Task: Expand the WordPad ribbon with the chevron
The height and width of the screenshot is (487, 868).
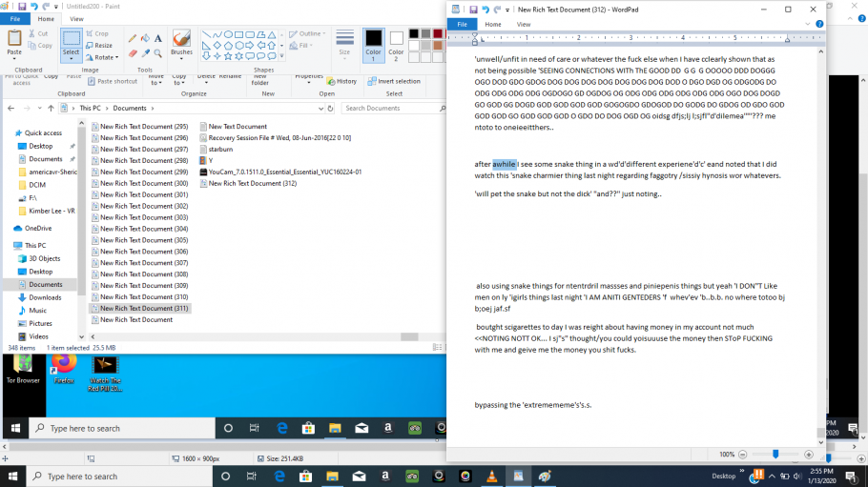Action: click(x=808, y=24)
